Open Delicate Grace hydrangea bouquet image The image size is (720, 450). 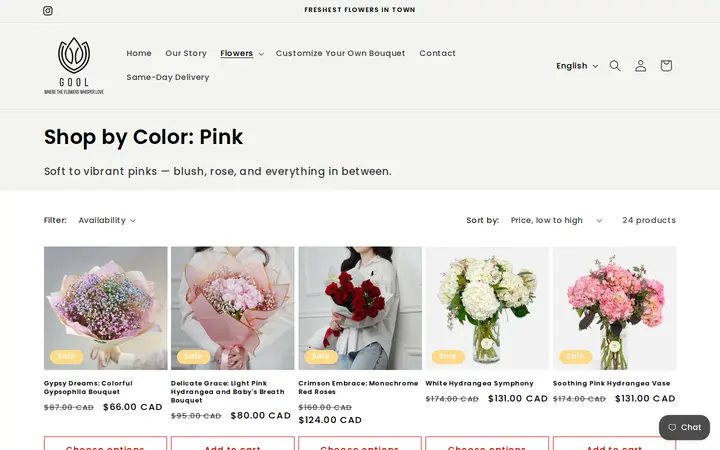click(x=233, y=308)
